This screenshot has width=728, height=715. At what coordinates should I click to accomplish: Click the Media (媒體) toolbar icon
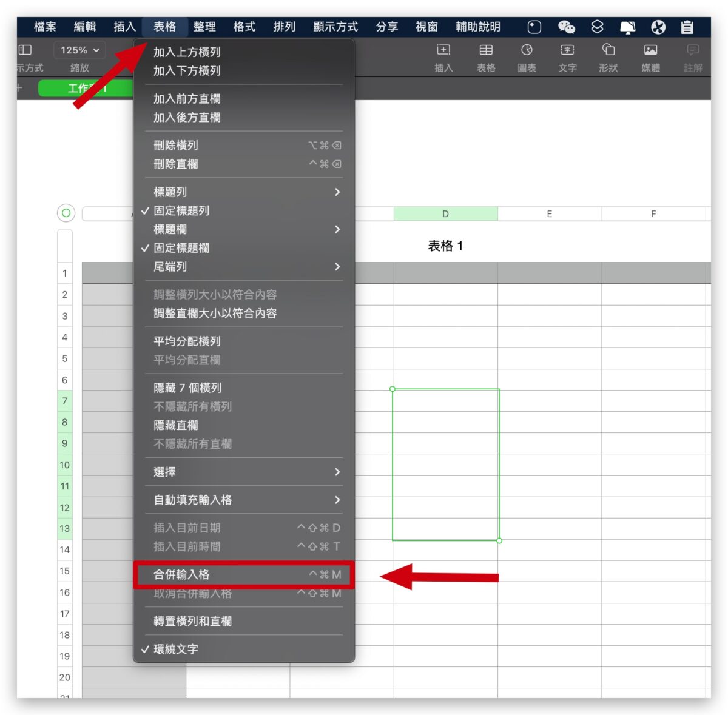(x=650, y=50)
